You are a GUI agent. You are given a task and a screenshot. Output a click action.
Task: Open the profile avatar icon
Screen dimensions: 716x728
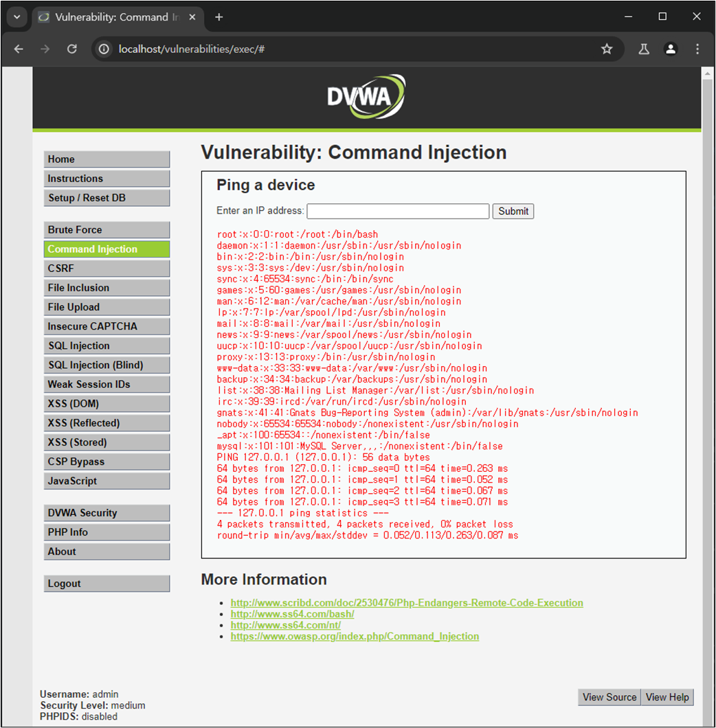pyautogui.click(x=671, y=49)
